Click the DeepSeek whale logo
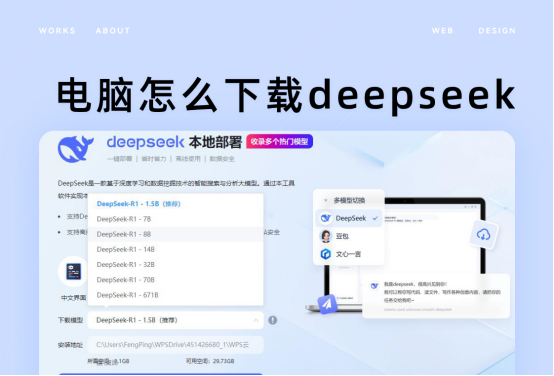 [75, 149]
